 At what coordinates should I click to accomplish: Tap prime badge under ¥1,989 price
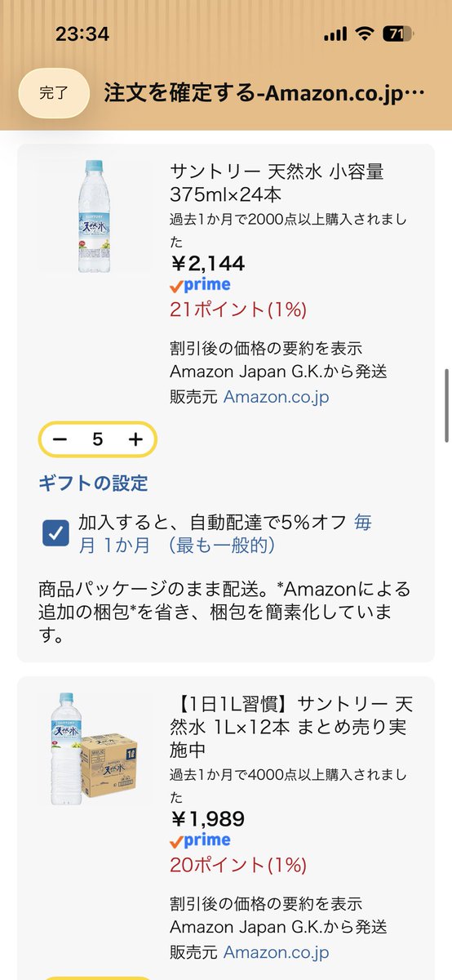[200, 840]
